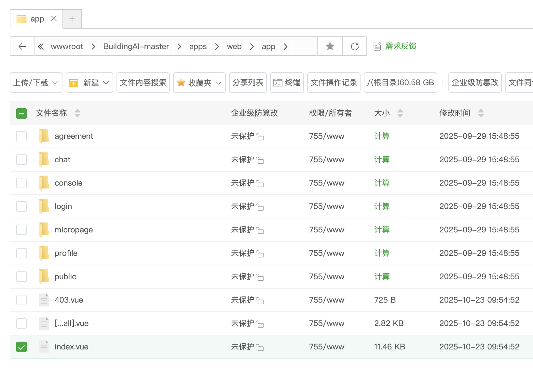533x392 pixels.
Task: Click 计算 size link for micropage
Action: tap(382, 230)
